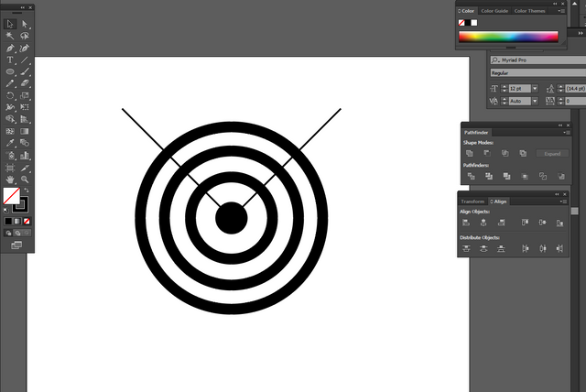Apply Minus Front shape mode
Screen dimensions: 586x392
(x=487, y=153)
